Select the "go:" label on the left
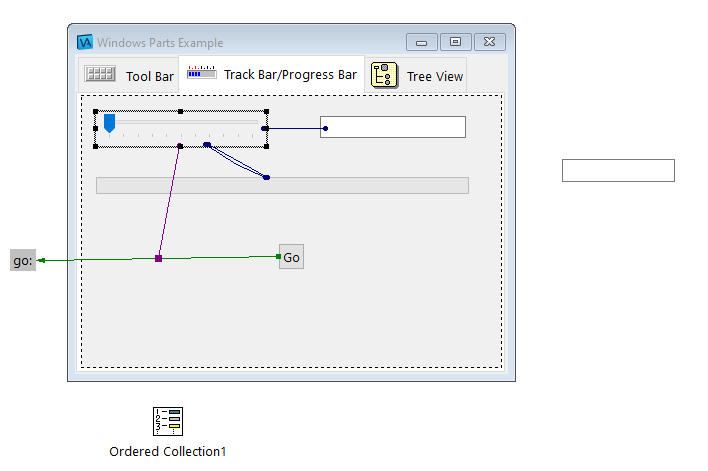Image resolution: width=708 pixels, height=471 pixels. point(23,260)
